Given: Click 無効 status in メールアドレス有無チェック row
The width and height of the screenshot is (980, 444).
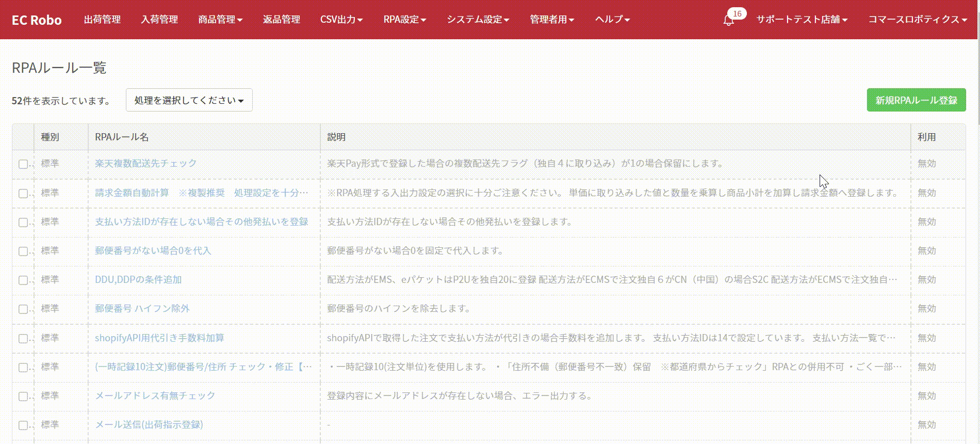Looking at the screenshot, I should point(926,395).
